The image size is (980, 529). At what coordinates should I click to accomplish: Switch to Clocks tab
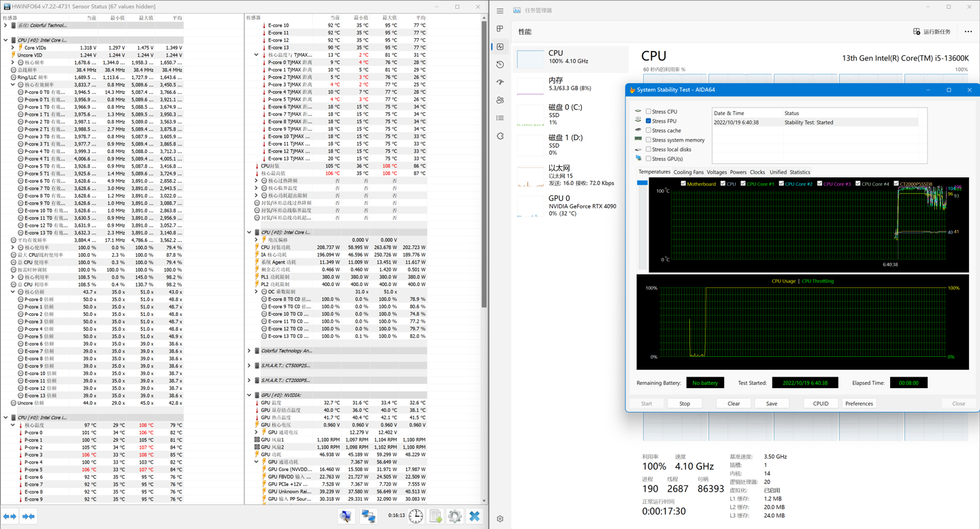click(757, 172)
